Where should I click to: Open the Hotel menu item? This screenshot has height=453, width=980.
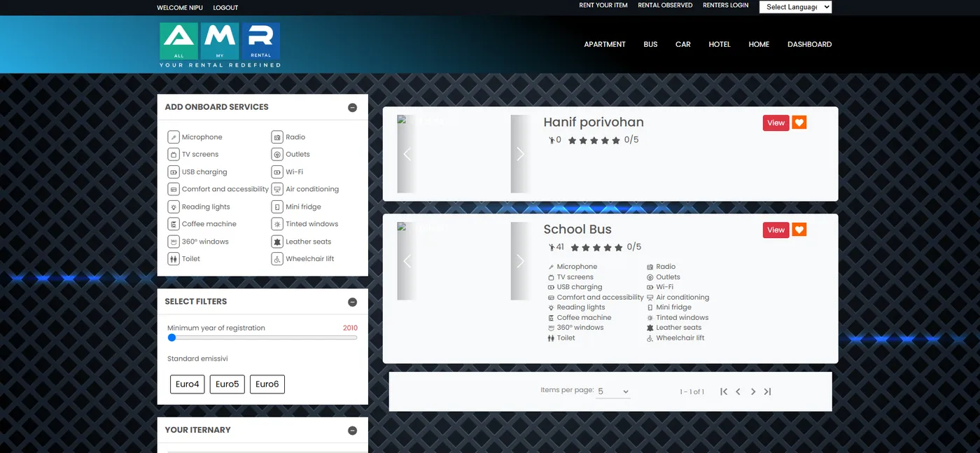[720, 44]
